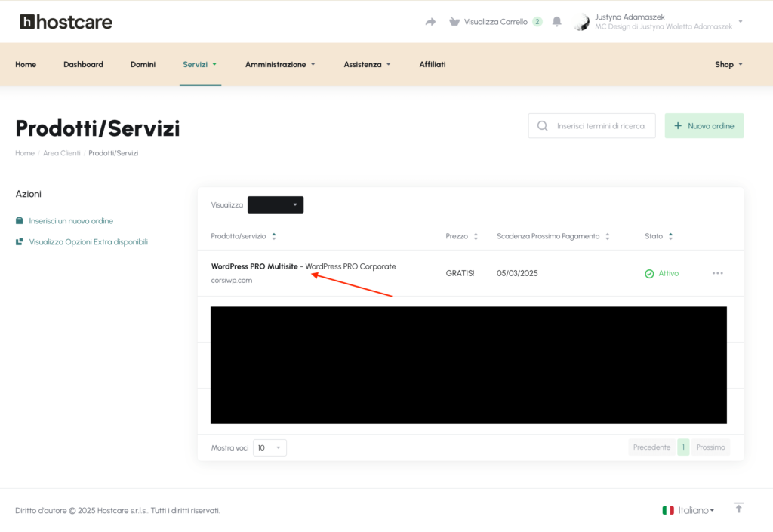
Task: Sort by Prodotto/servizio column arrows
Action: (x=273, y=236)
